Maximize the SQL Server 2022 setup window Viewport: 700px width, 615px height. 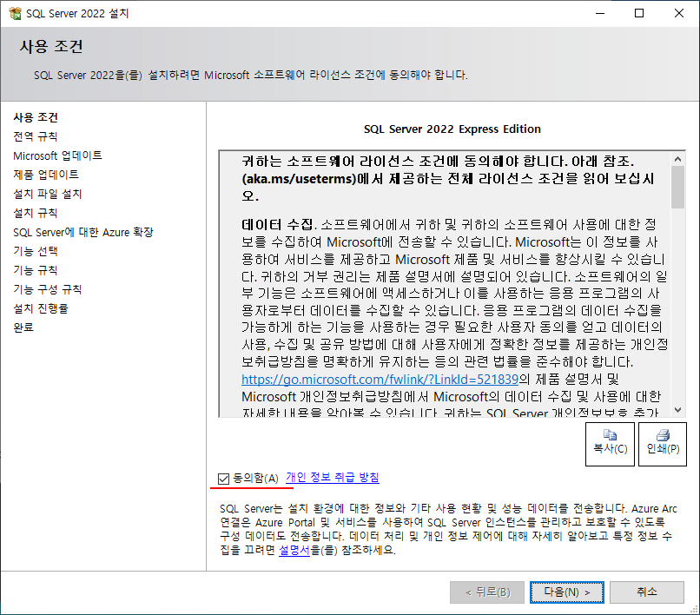(x=639, y=13)
